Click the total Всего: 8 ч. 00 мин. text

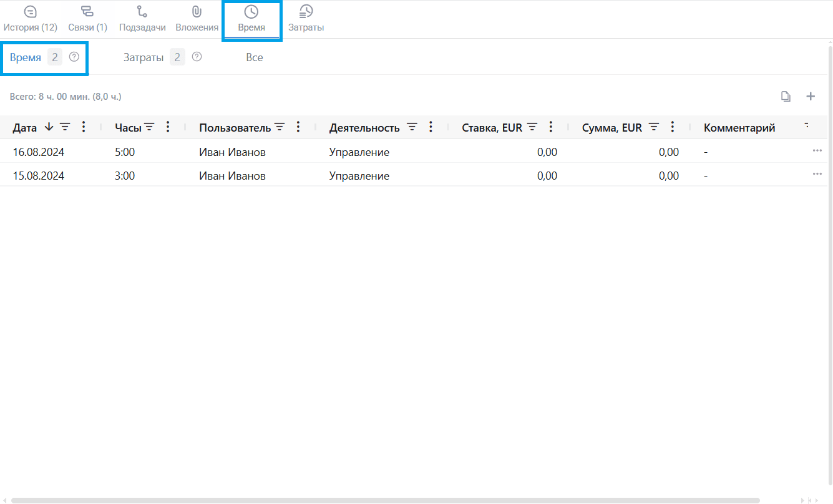point(66,97)
